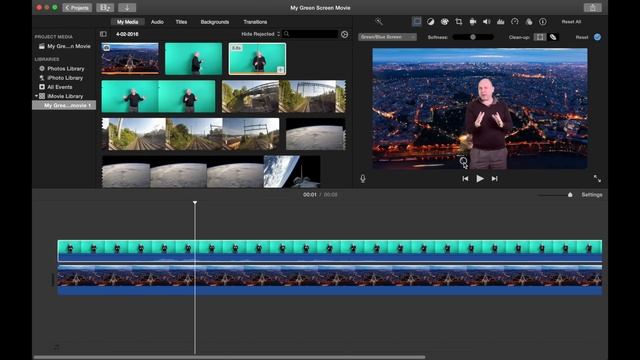
Task: Open the stabilization camera tool
Action: (x=473, y=22)
